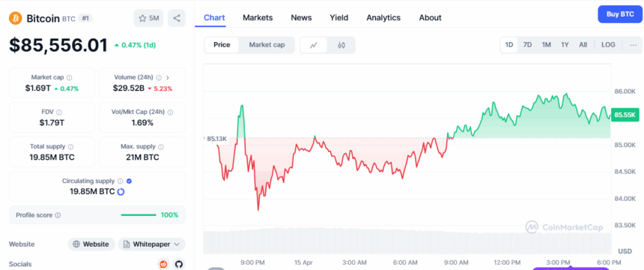Screen dimensions: 644x270
Task: Click the USD currency label
Action: tap(625, 251)
